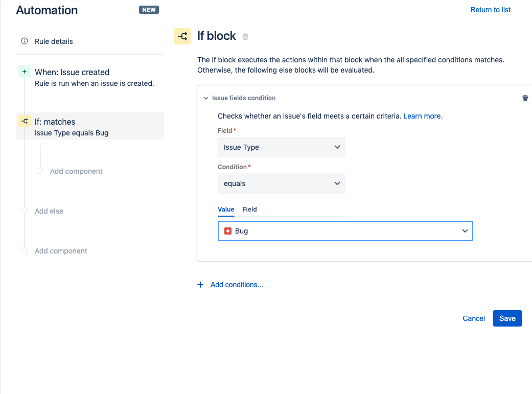Click the info icon beside Rule details

[24, 41]
